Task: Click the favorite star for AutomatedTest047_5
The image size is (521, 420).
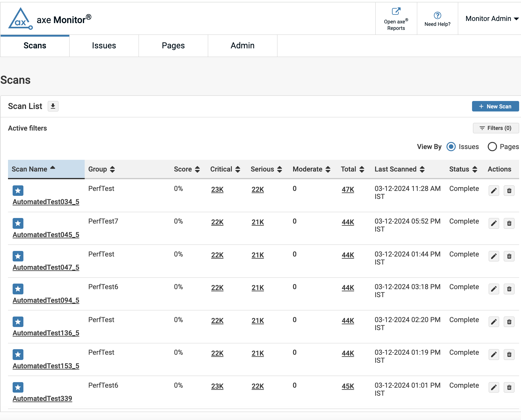Action: coord(18,256)
